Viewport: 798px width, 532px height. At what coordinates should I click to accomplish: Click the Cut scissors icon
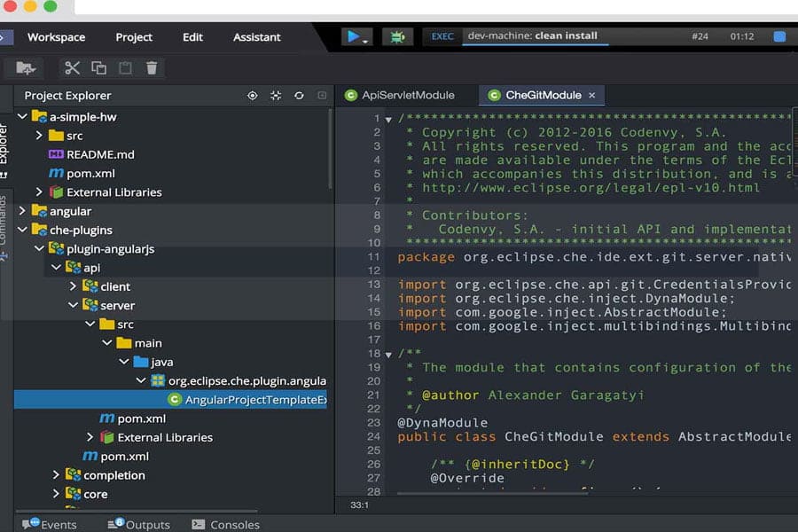73,67
